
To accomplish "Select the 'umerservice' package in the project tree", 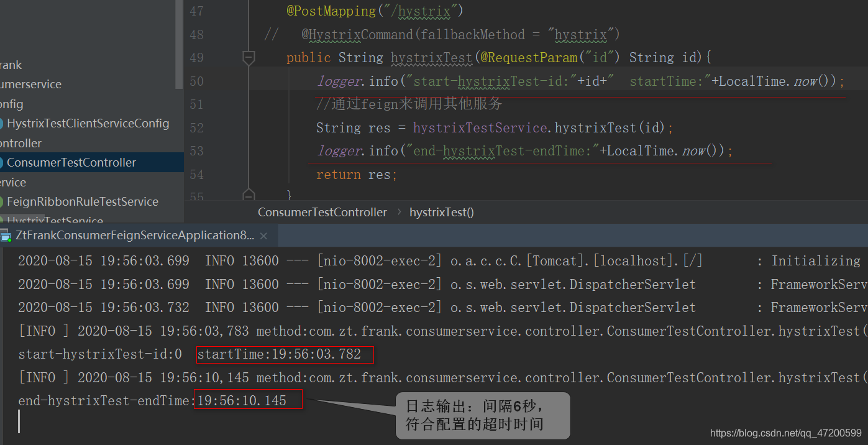I will [x=30, y=84].
